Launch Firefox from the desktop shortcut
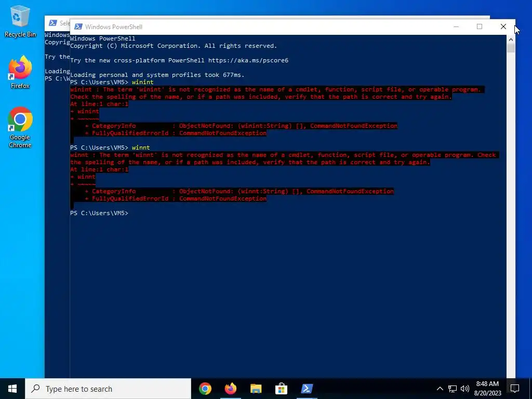The image size is (532, 399). [x=20, y=72]
